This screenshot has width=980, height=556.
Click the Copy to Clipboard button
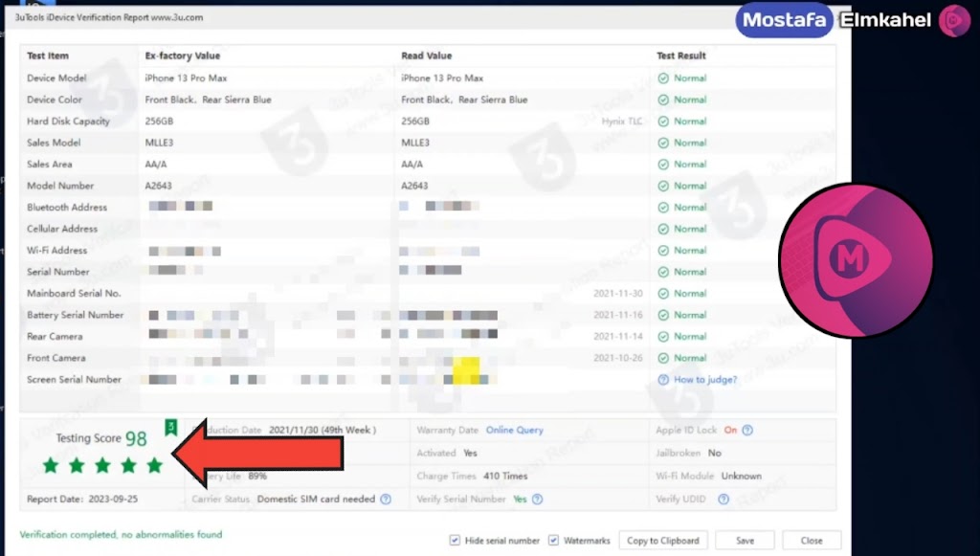click(662, 541)
